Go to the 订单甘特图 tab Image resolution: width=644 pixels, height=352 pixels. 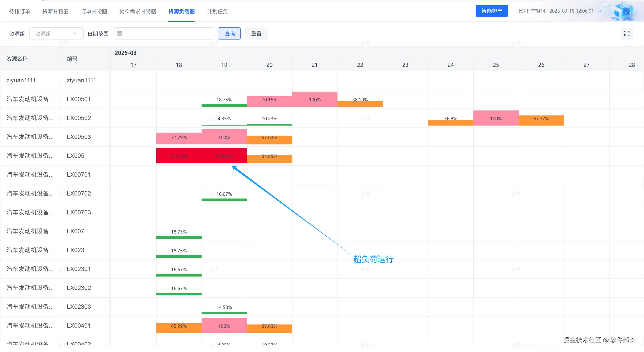(x=94, y=11)
